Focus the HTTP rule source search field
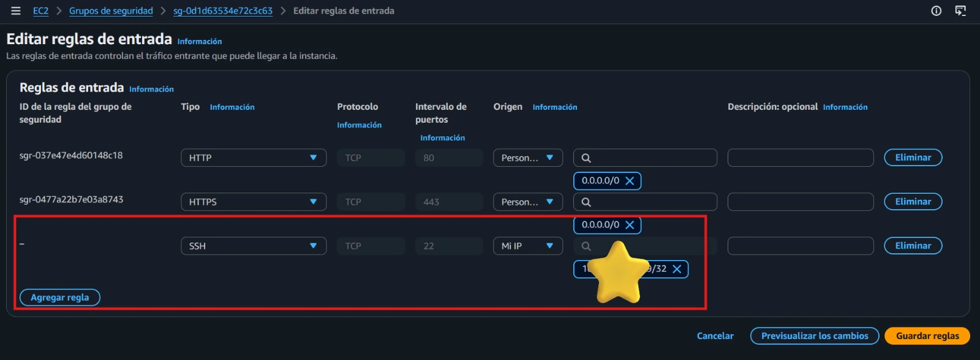This screenshot has width=980, height=360. click(x=645, y=158)
